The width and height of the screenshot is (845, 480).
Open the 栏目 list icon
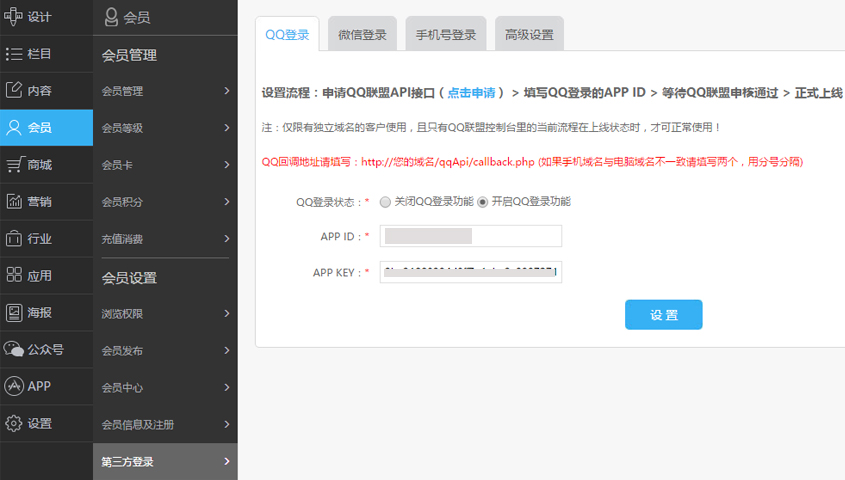(x=13, y=54)
